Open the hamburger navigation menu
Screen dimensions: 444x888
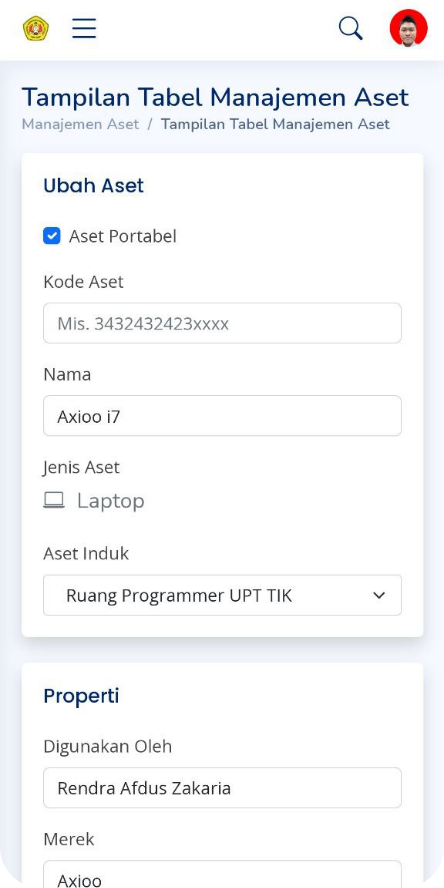point(84,28)
